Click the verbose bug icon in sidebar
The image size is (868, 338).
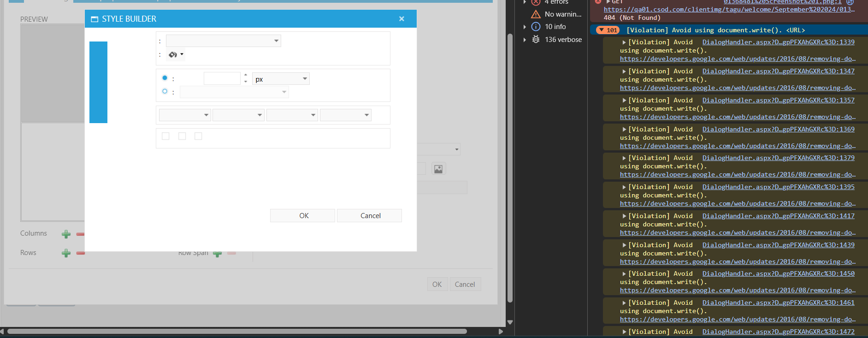536,40
